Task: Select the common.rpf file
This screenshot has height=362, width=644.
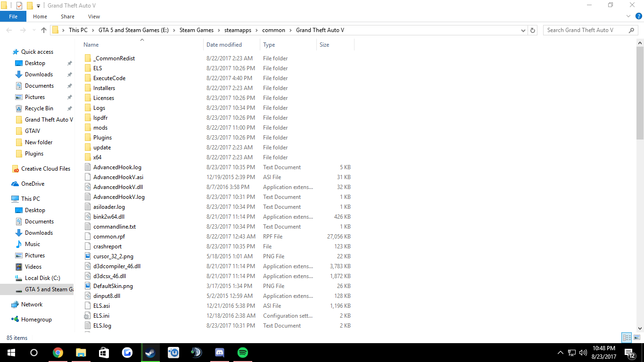Action: [109, 237]
